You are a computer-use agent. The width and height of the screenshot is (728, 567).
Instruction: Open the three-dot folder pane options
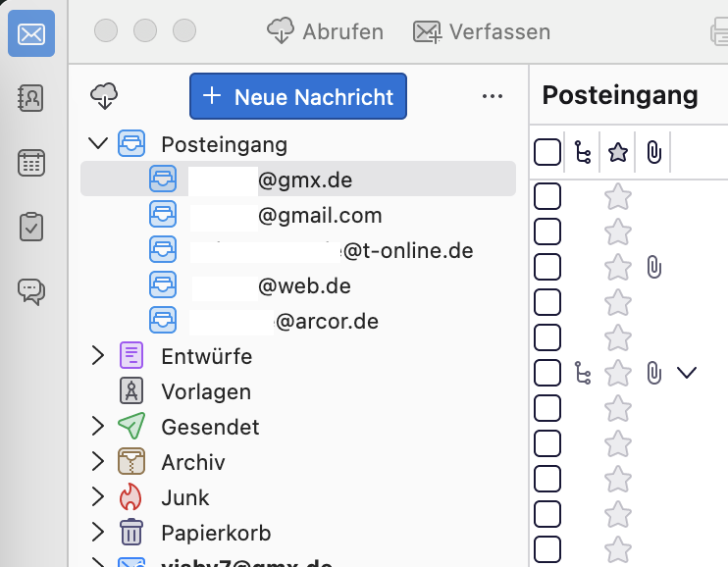[x=493, y=96]
